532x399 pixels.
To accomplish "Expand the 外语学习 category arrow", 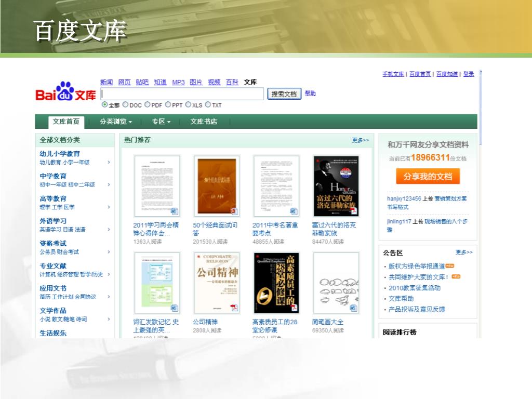I will tap(109, 229).
